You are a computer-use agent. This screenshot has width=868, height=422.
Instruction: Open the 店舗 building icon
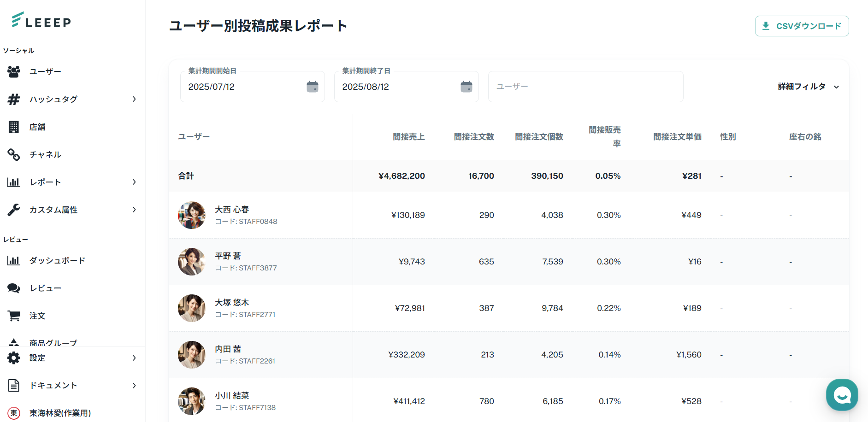(14, 127)
